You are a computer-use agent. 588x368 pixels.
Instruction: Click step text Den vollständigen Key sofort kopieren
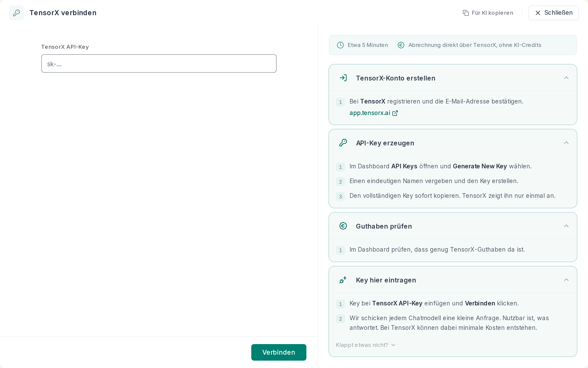(452, 196)
